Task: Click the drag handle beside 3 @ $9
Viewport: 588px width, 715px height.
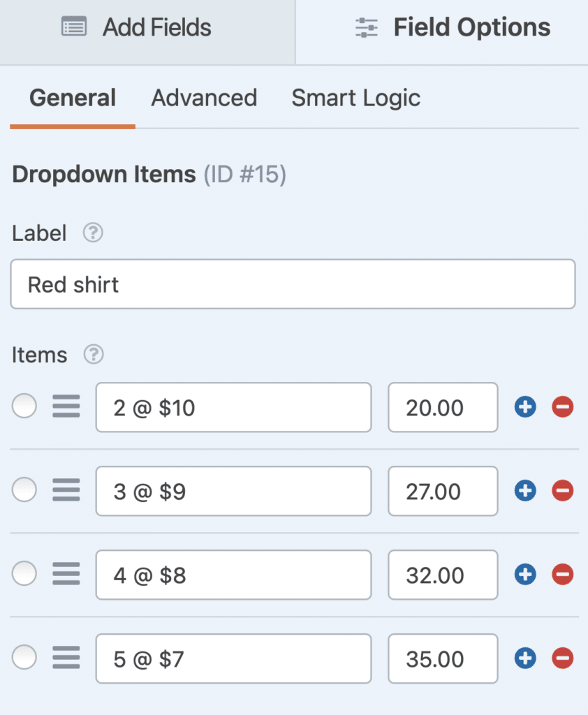Action: click(66, 491)
